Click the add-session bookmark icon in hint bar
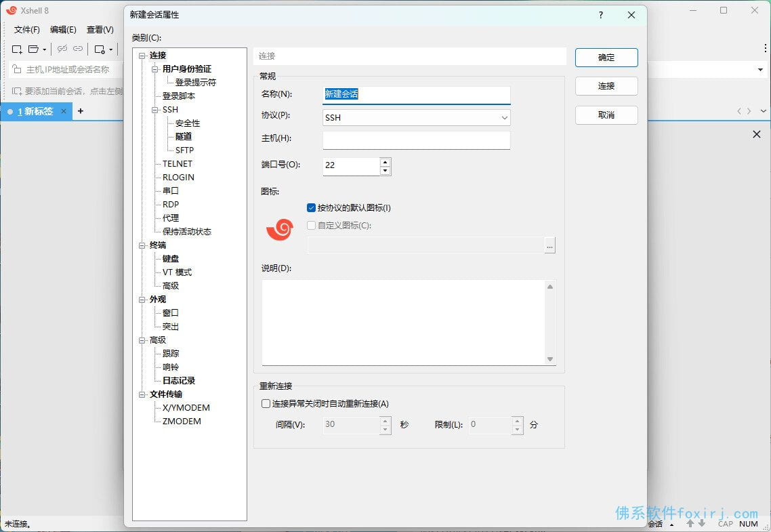The image size is (771, 532). [x=17, y=91]
